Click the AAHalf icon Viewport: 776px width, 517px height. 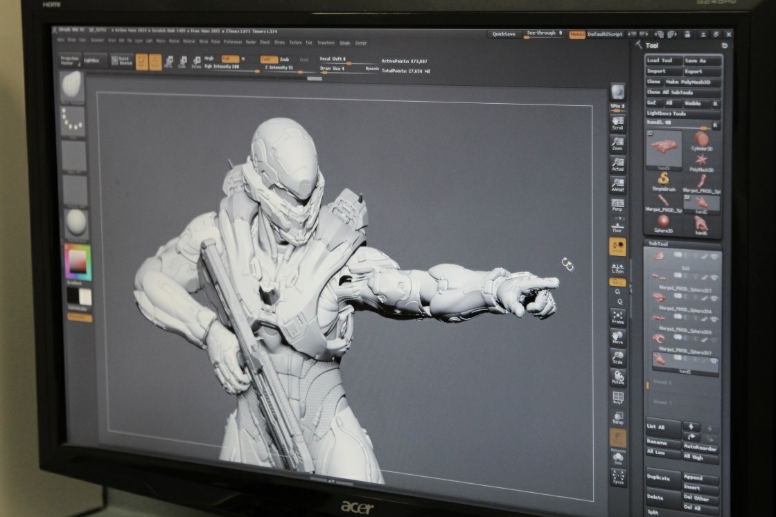617,185
